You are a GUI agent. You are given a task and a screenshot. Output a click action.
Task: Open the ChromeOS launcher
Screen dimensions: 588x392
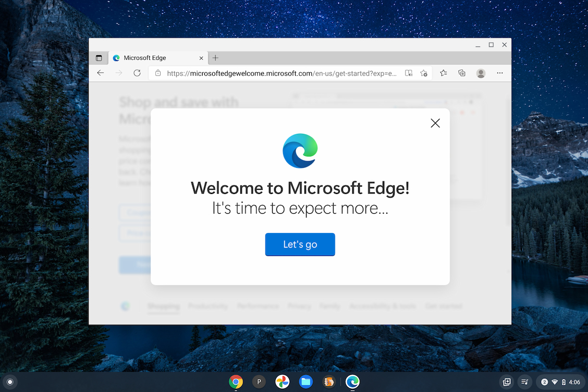pos(10,382)
